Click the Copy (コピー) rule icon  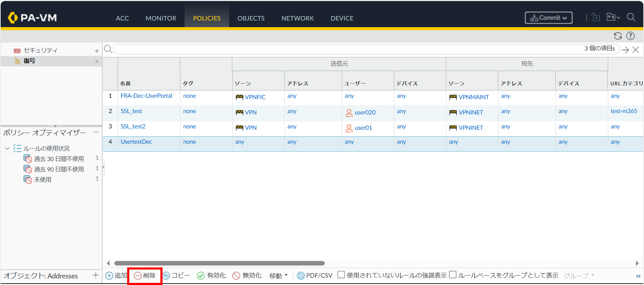(166, 275)
